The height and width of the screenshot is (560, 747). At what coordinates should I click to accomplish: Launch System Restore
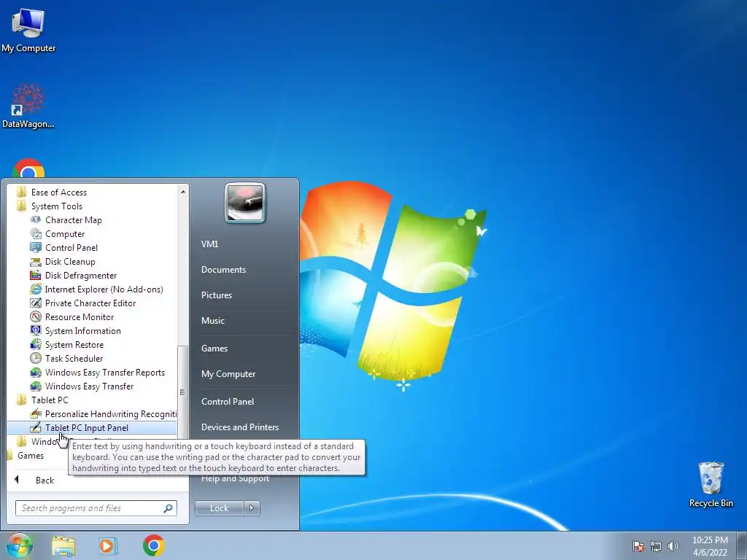point(74,344)
